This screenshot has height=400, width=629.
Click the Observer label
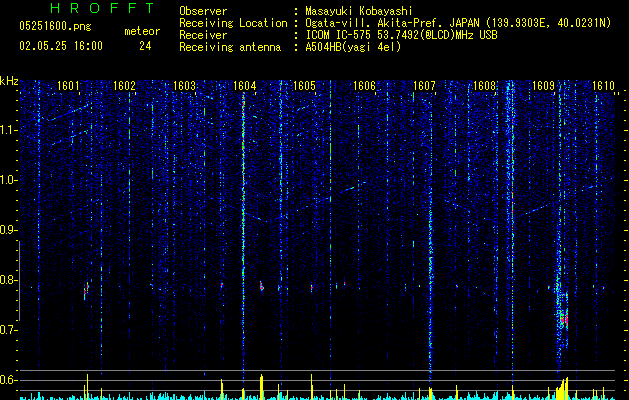203,11
